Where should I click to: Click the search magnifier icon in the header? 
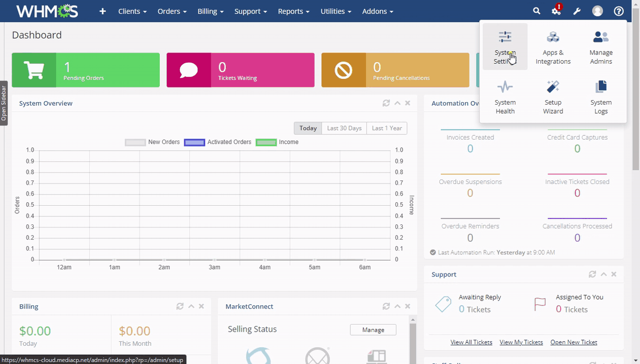[x=536, y=11]
